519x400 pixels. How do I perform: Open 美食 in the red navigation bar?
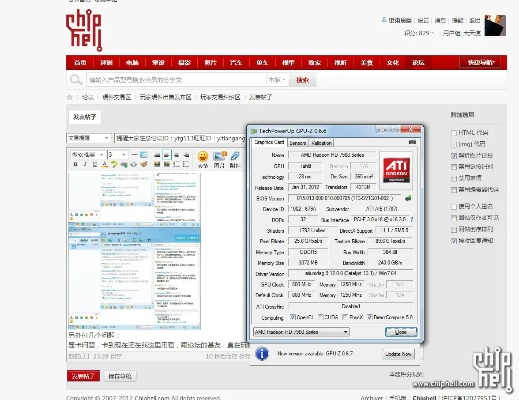click(x=367, y=62)
